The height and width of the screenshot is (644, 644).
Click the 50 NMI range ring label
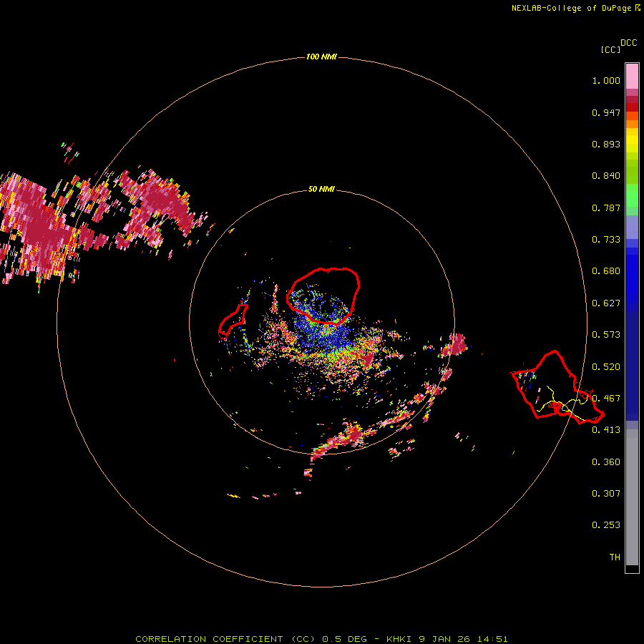pyautogui.click(x=321, y=189)
